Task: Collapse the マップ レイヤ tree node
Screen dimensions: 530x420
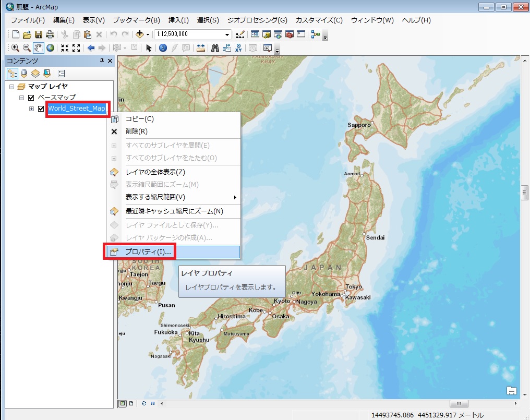Action: [12, 87]
